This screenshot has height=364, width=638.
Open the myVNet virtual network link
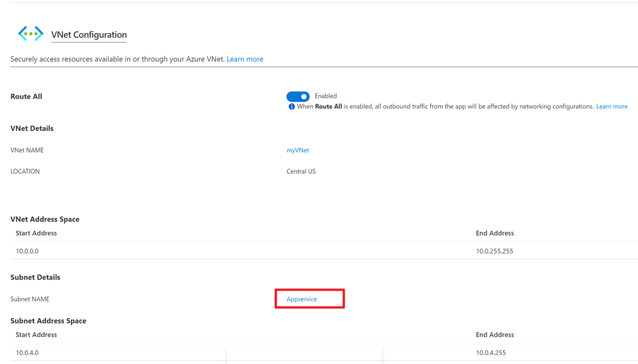(x=297, y=150)
